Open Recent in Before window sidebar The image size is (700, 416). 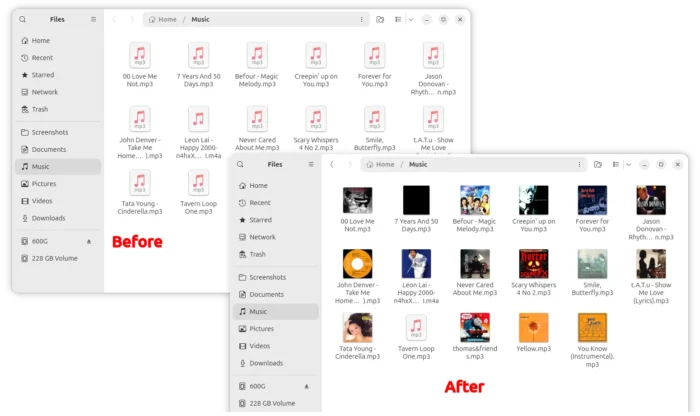coord(58,58)
